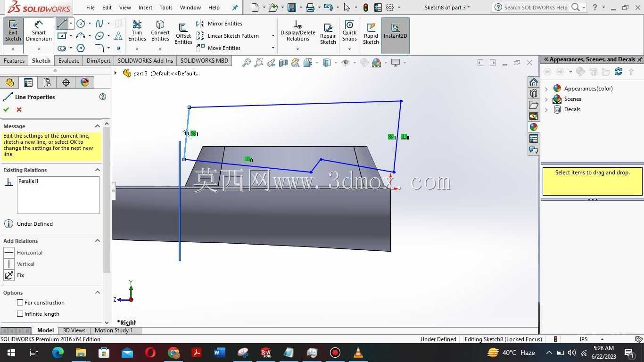Select the Polygon sketch tool
Screen dimensions: 644x362
tap(81, 48)
